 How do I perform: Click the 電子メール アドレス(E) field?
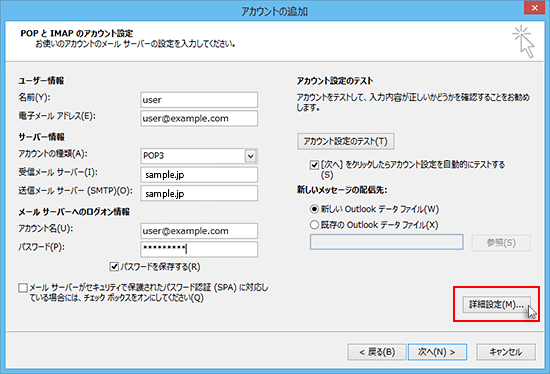199,118
